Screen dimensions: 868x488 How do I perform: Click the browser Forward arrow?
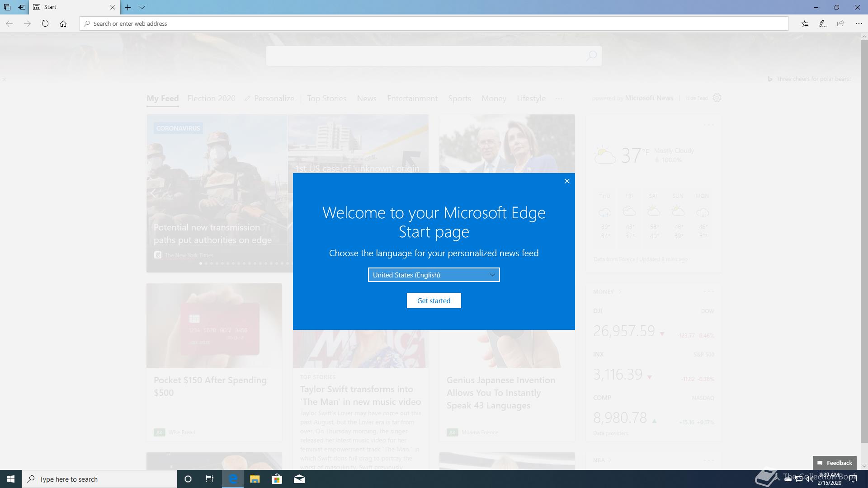coord(27,23)
